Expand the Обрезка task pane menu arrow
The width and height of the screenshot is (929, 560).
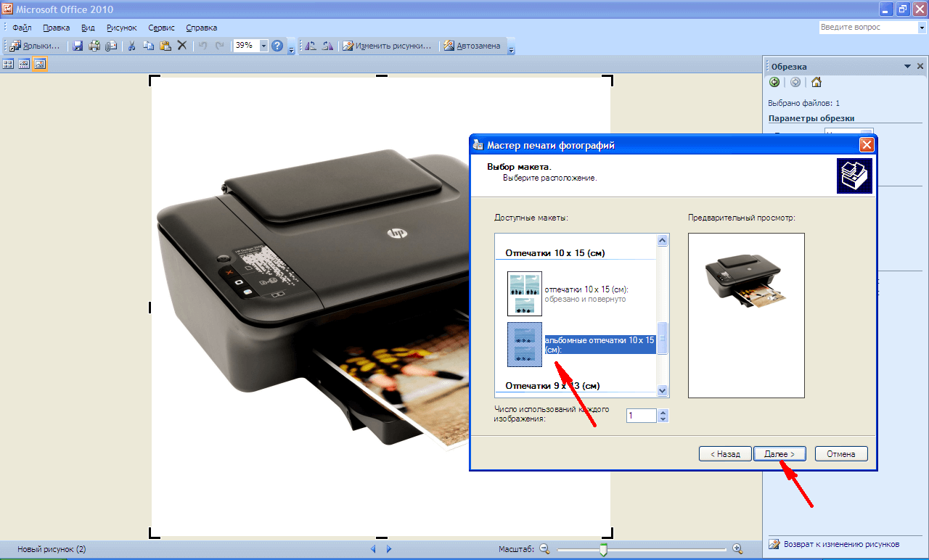pyautogui.click(x=907, y=66)
